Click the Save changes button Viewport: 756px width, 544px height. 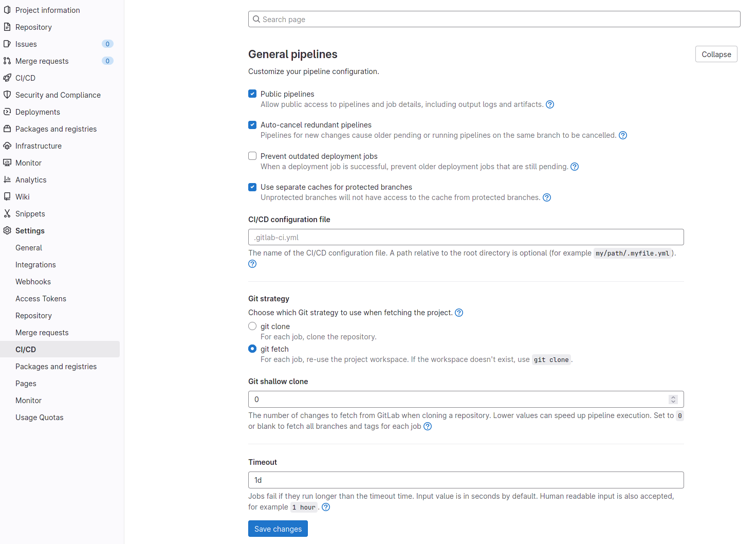[x=278, y=529]
